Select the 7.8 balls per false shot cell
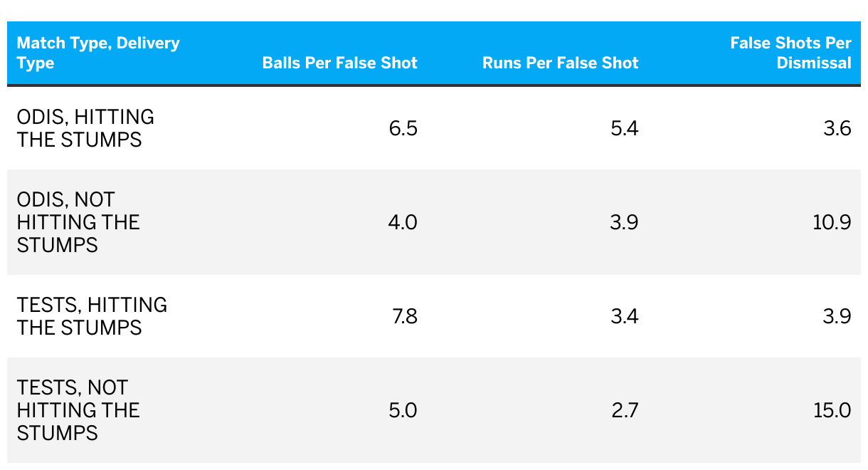 (404, 316)
